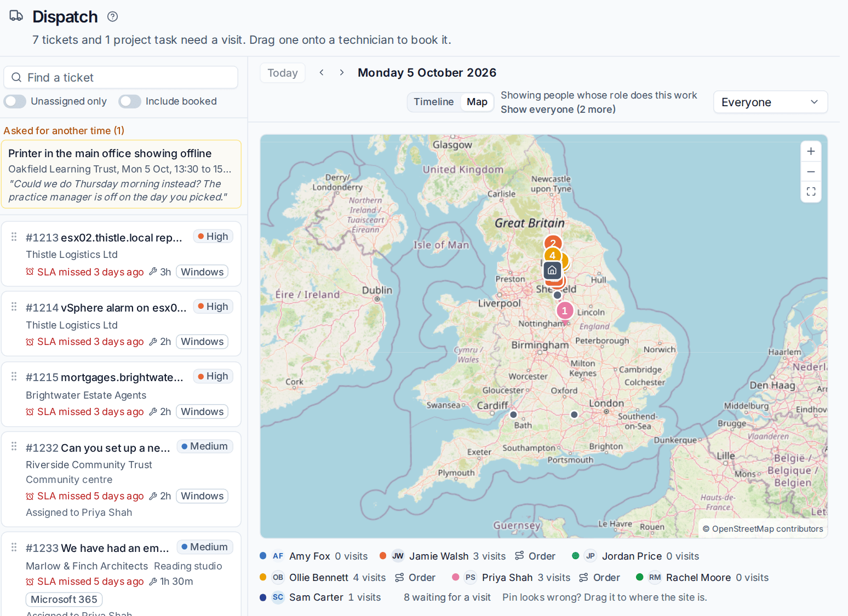Click Jamie Walsh's orange colour dot

(x=383, y=556)
